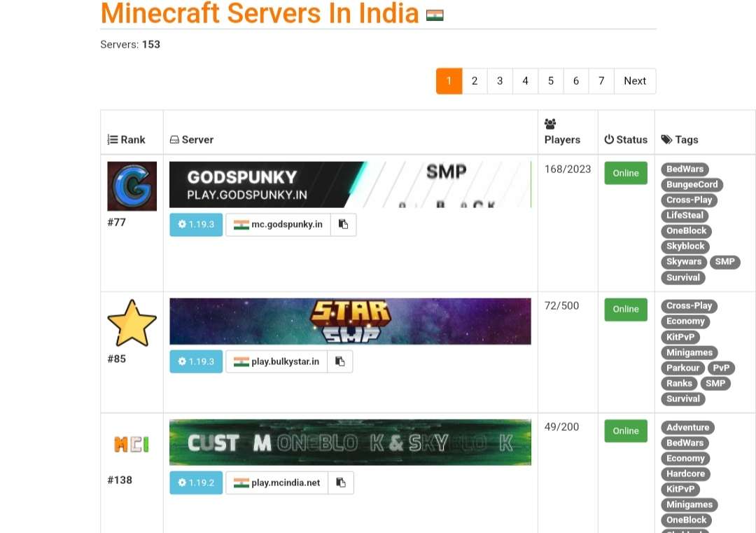
Task: Click the India flag beside the page title
Action: 435,15
